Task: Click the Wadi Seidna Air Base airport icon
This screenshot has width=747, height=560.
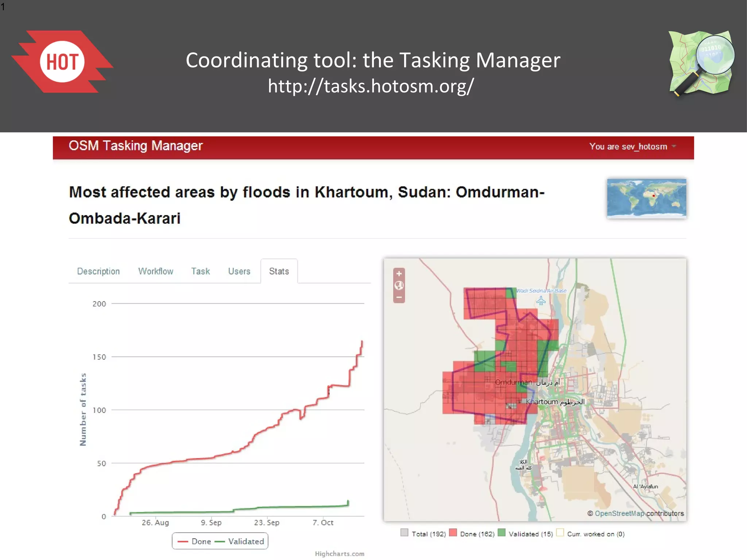Action: pos(541,301)
